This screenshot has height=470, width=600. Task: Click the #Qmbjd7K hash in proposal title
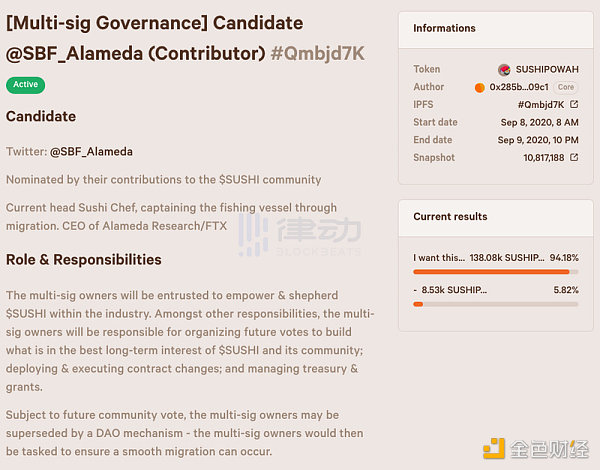pos(318,55)
